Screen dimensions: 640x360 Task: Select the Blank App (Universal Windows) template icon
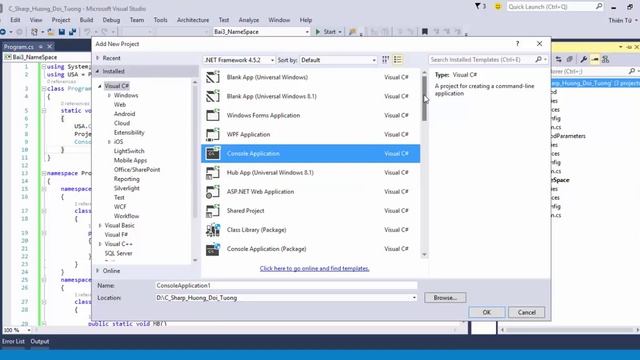tap(213, 77)
